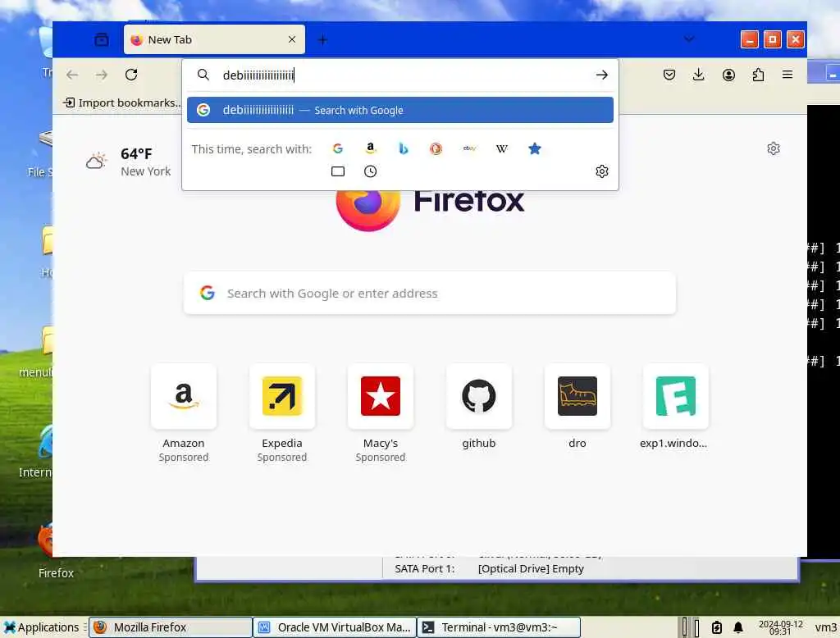This screenshot has height=638, width=840.
Task: Click the vm3 user label in panel
Action: coord(825,627)
